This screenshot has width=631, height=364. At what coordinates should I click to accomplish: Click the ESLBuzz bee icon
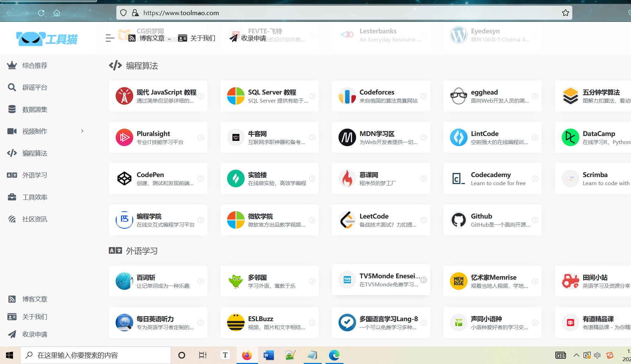[236, 323]
